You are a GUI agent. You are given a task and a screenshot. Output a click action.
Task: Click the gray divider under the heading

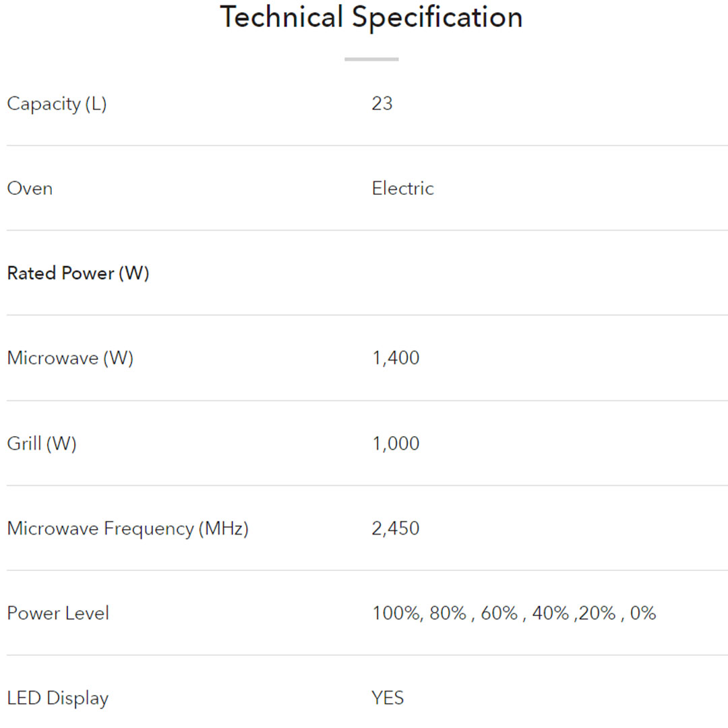coord(371,59)
